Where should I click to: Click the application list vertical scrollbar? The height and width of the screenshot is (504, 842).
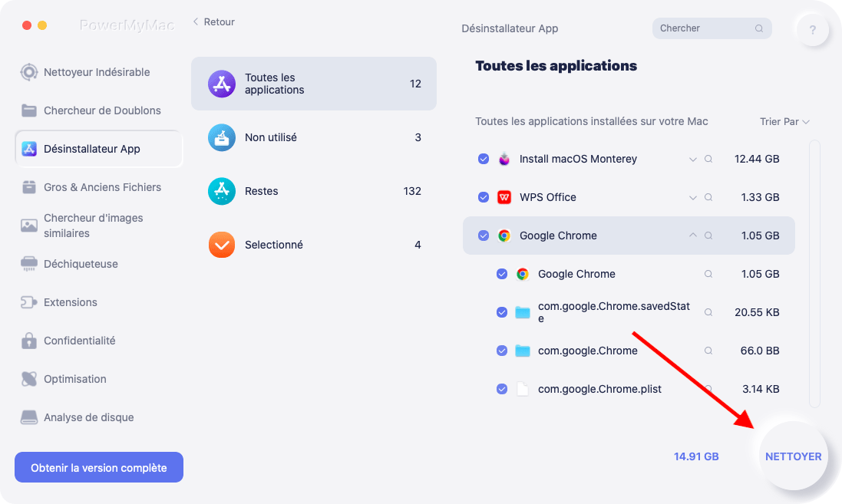tap(814, 274)
